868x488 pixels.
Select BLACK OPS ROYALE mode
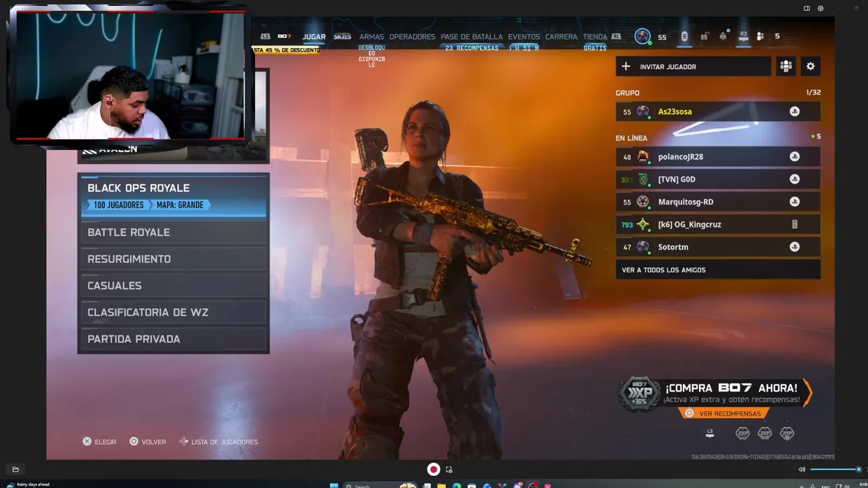pyautogui.click(x=174, y=196)
